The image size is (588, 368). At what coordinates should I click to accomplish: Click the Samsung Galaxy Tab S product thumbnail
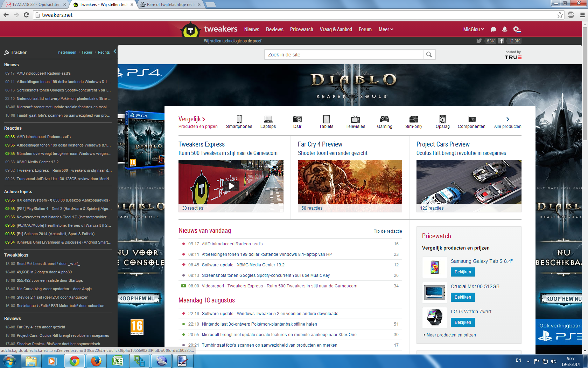434,267
